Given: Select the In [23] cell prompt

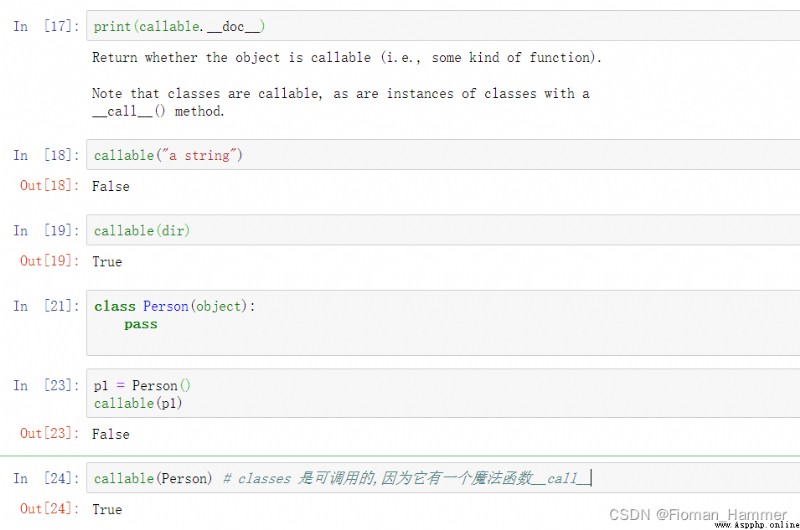Looking at the screenshot, I should tap(46, 385).
